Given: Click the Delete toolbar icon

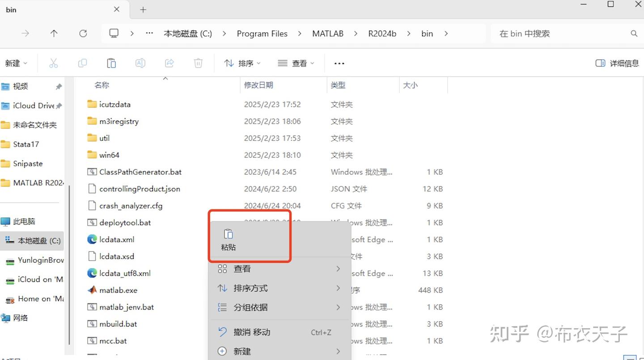Looking at the screenshot, I should (198, 63).
